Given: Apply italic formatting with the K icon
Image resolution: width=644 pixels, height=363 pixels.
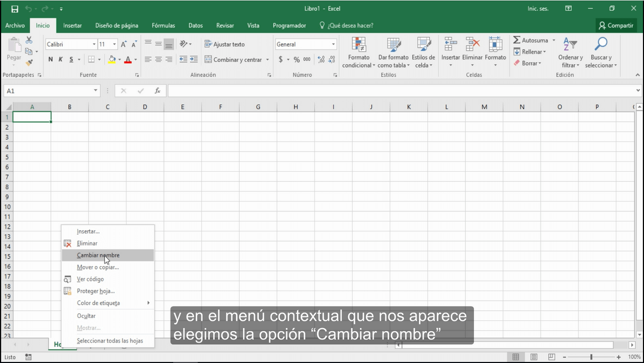Looking at the screenshot, I should pos(59,59).
